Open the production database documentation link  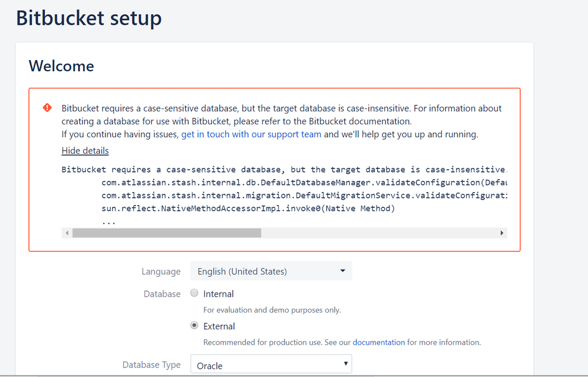[x=379, y=342]
